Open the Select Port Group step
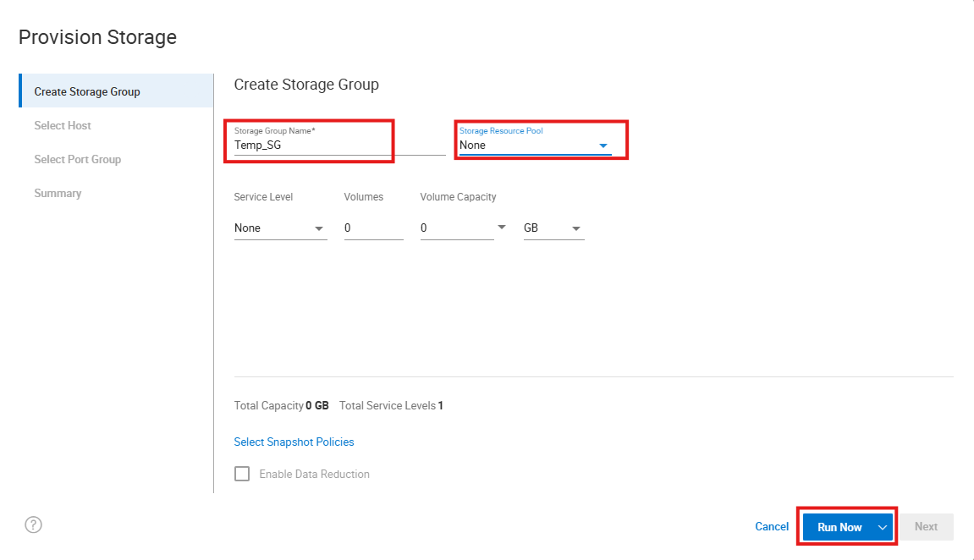The height and width of the screenshot is (560, 974). [78, 159]
